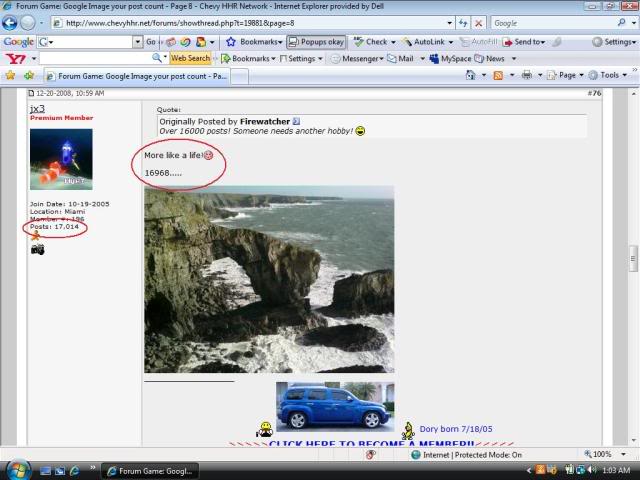Click the Home icon in command bar
The width and height of the screenshot is (640, 480).
pos(471,75)
